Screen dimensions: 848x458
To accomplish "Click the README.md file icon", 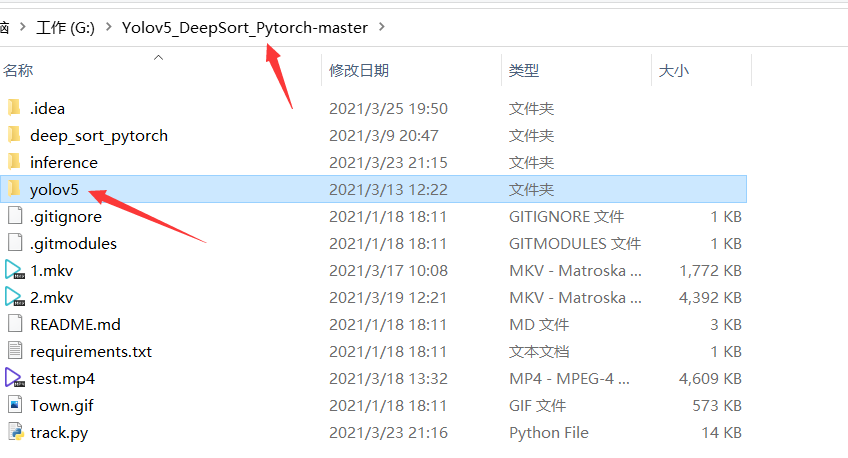I will pos(15,324).
